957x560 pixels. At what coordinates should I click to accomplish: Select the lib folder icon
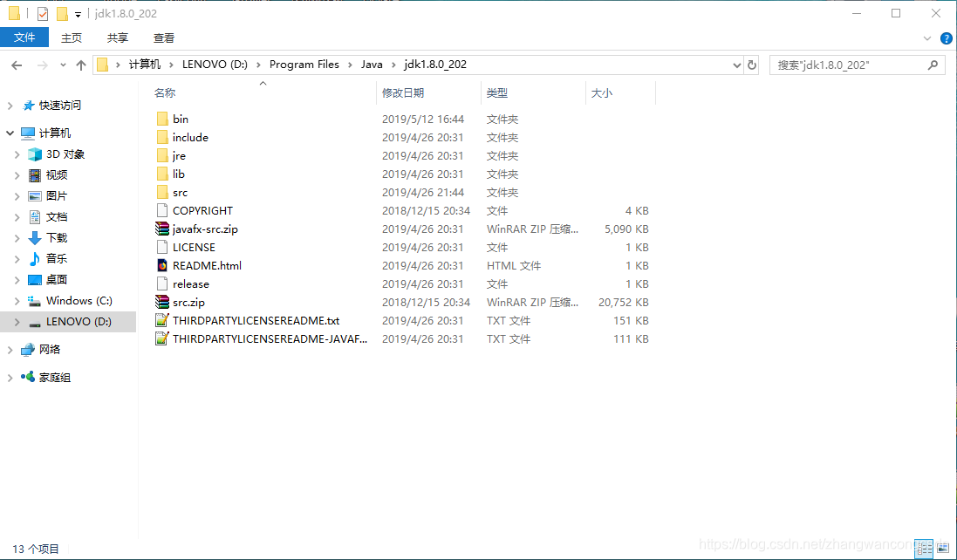click(x=162, y=174)
